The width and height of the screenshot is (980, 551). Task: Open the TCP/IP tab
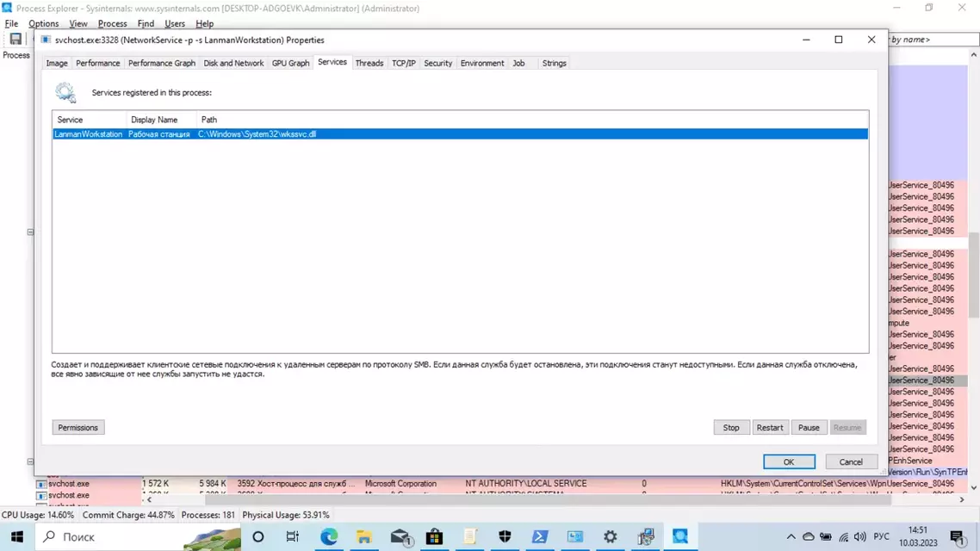[x=403, y=63]
